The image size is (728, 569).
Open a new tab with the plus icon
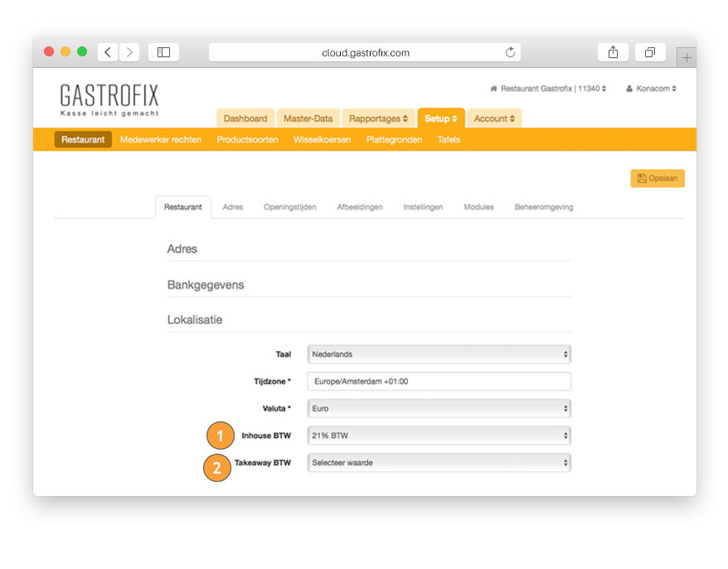click(687, 57)
